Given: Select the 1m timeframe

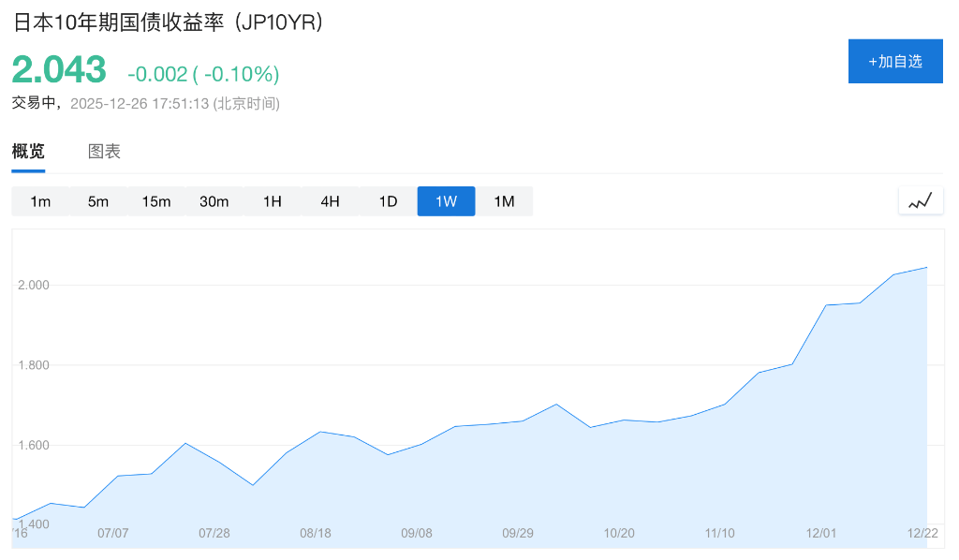Looking at the screenshot, I should pyautogui.click(x=40, y=201).
